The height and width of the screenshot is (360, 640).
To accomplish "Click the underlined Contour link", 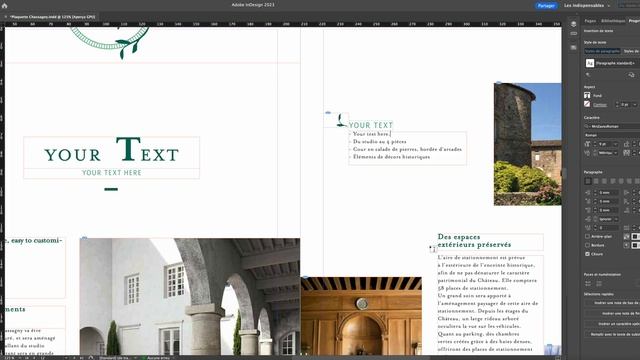I will 600,105.
